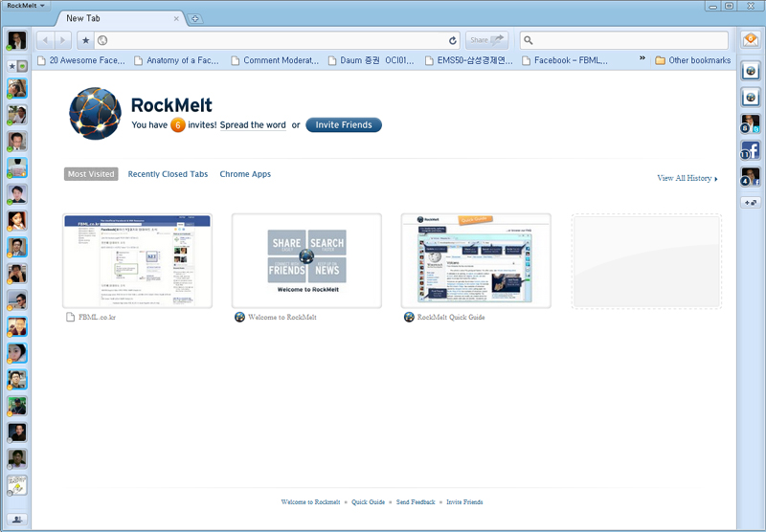Click the magnifier icon in the search box

[x=529, y=40]
